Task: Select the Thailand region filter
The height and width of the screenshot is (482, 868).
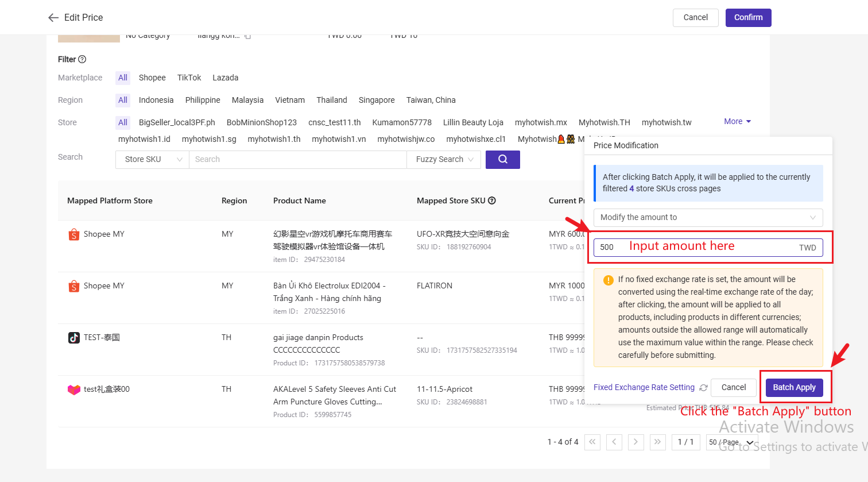Action: [332, 99]
